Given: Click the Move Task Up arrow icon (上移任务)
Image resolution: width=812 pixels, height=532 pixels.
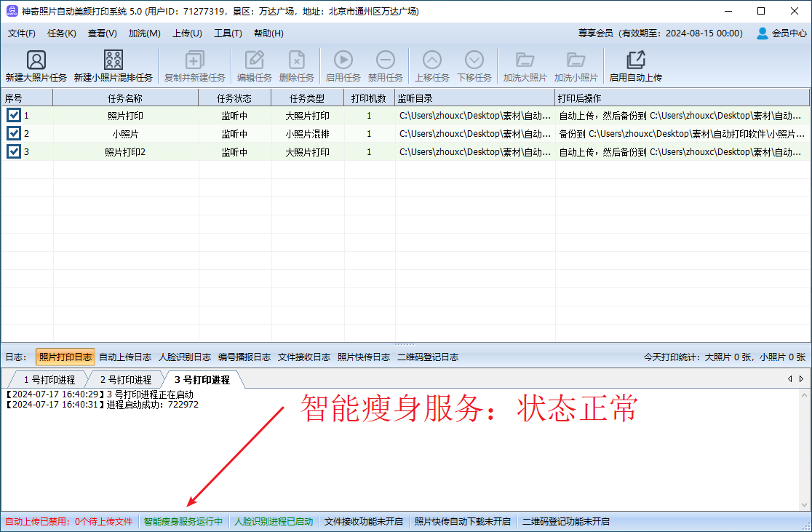Looking at the screenshot, I should (x=431, y=60).
